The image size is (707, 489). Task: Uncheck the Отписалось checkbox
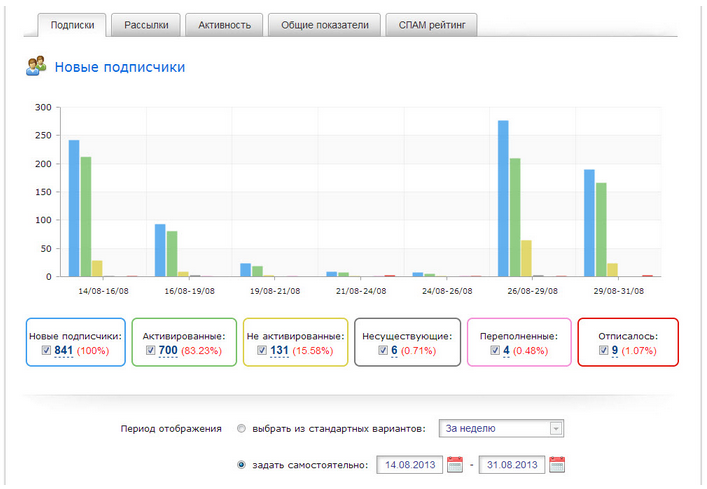tap(603, 351)
